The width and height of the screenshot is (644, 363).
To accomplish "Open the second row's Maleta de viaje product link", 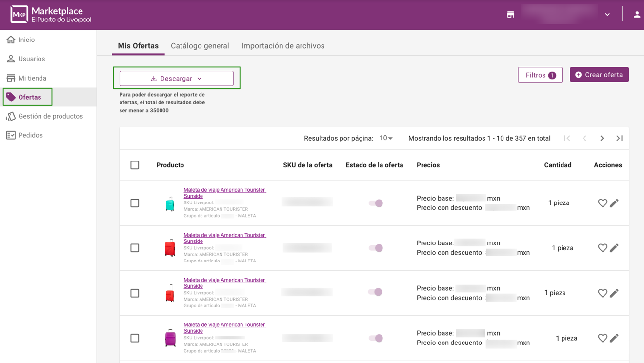I will point(224,238).
